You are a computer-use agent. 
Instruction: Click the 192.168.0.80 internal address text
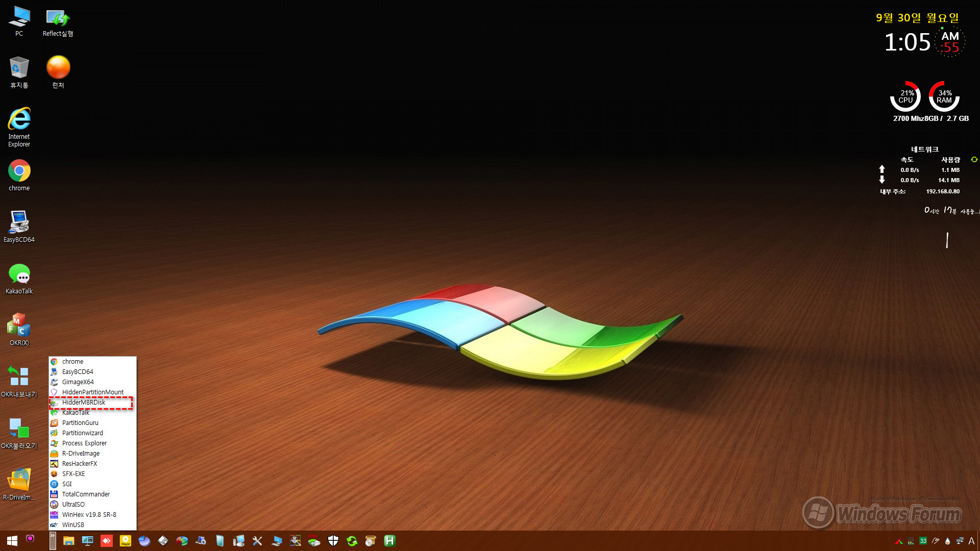tap(943, 191)
